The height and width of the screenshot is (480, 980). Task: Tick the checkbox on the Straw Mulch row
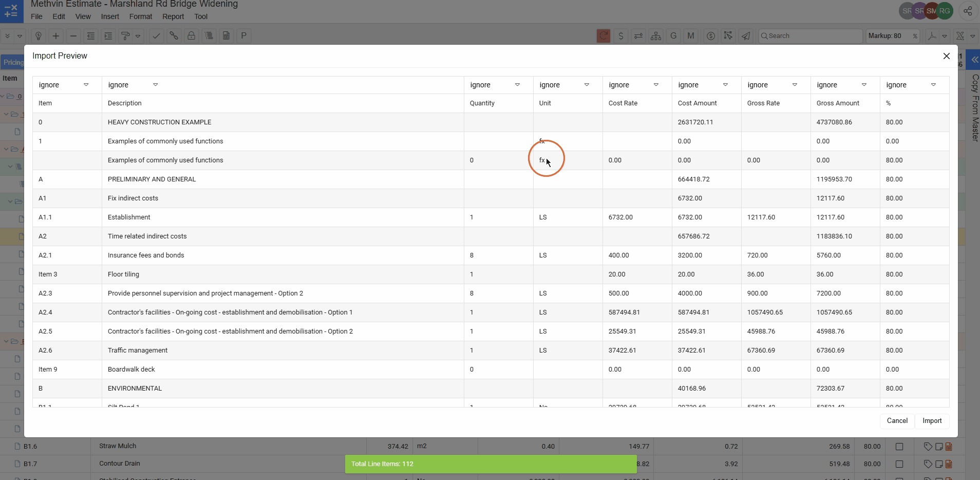(899, 447)
